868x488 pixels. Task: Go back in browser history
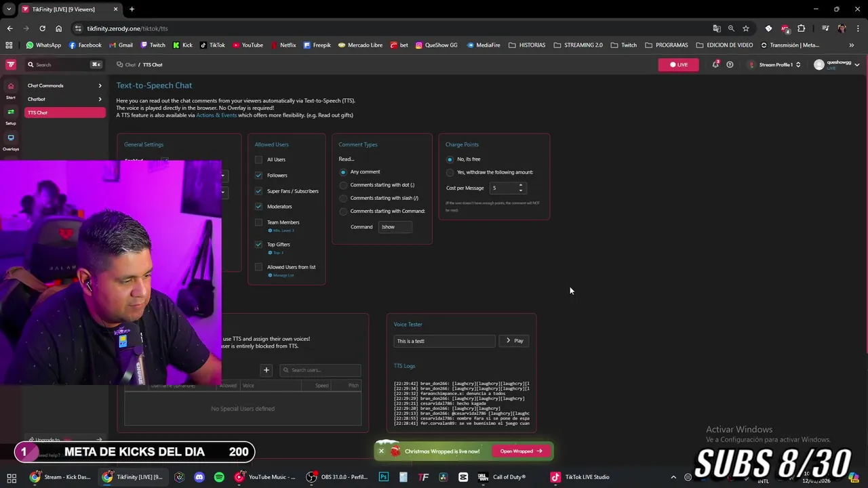pos(9,28)
